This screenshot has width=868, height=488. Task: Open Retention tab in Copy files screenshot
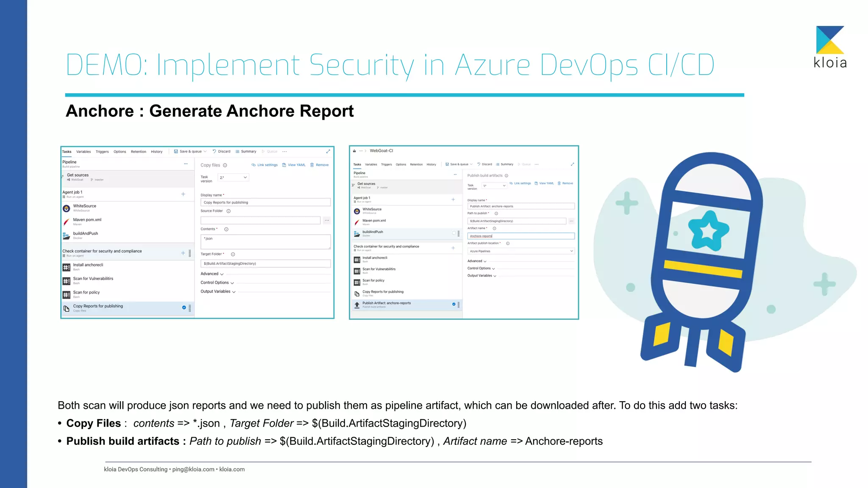(x=139, y=152)
